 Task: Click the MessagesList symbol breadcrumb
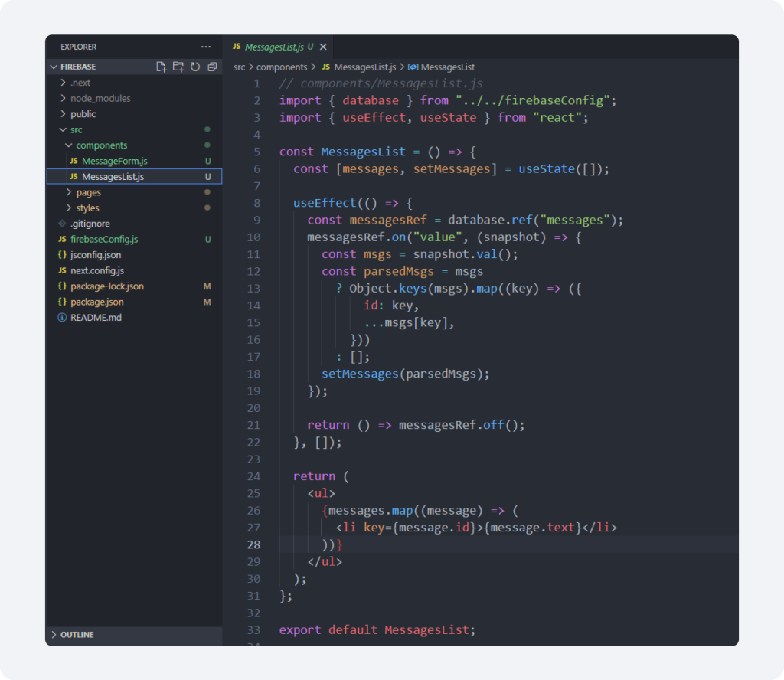pos(448,67)
